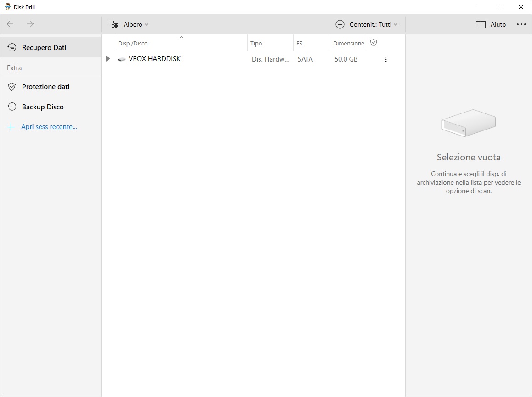Click the 50,0 GB size cell
Image resolution: width=532 pixels, height=397 pixels.
(346, 59)
